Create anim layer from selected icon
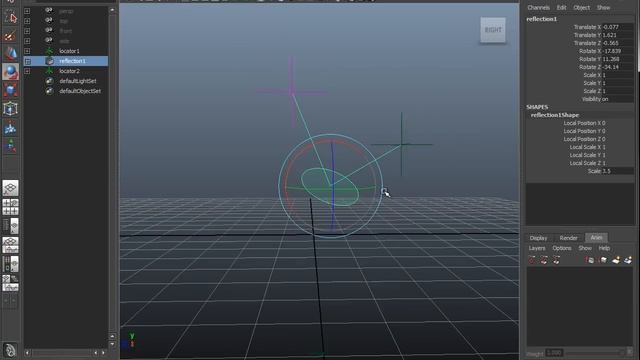 pyautogui.click(x=628, y=260)
